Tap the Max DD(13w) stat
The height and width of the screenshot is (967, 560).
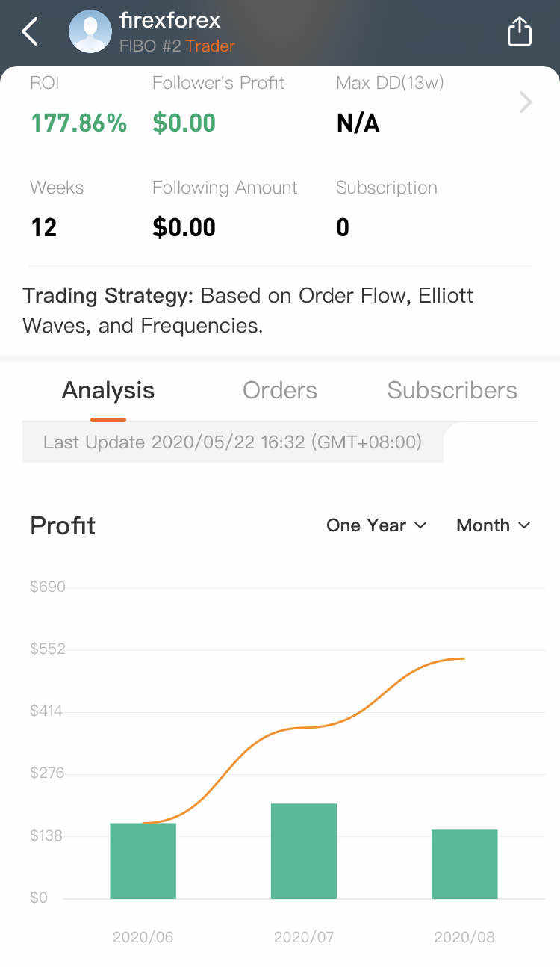390,83
